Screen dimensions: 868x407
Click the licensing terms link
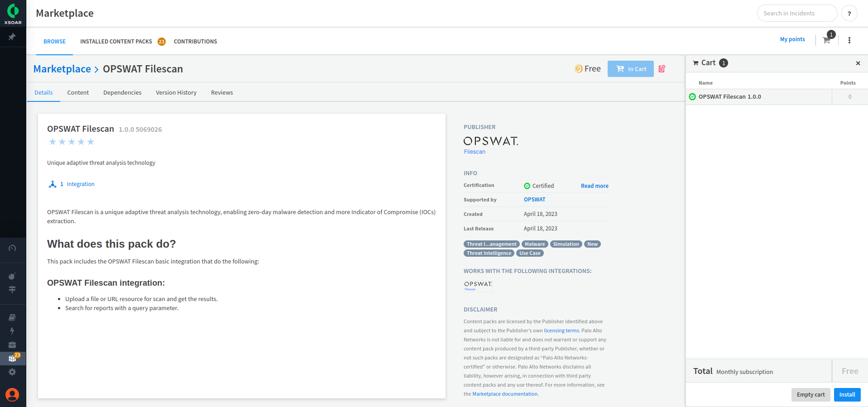(561, 330)
